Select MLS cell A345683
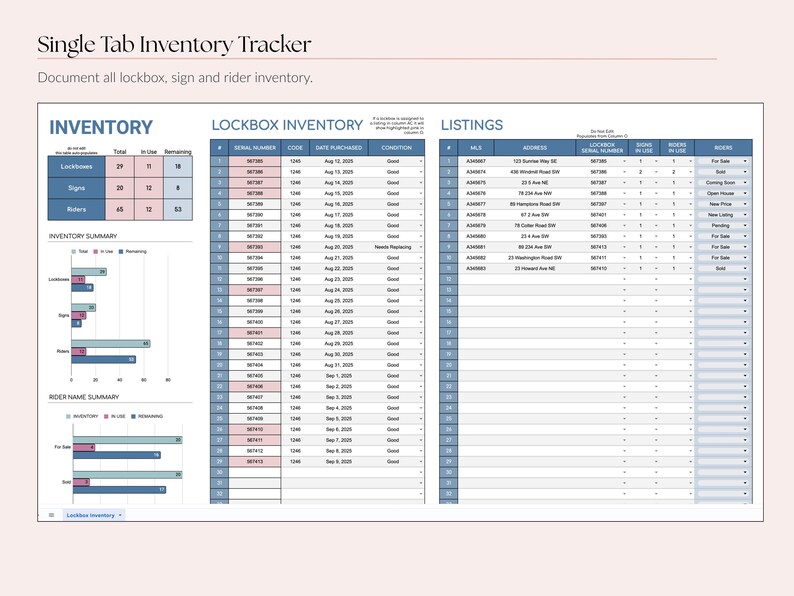 pos(476,269)
